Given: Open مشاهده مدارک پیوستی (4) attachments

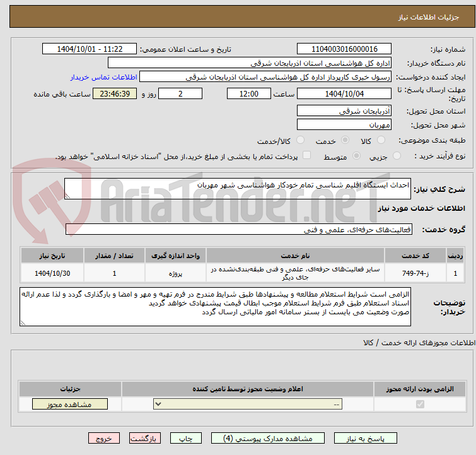Looking at the screenshot, I should point(267,439).
